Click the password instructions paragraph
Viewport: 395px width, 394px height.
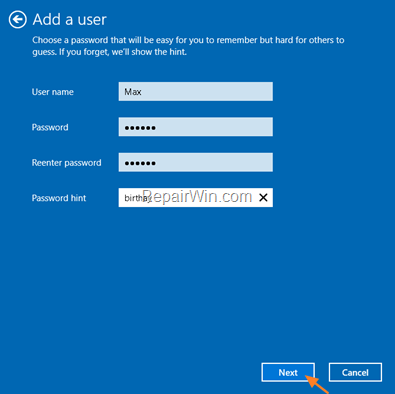coord(188,46)
